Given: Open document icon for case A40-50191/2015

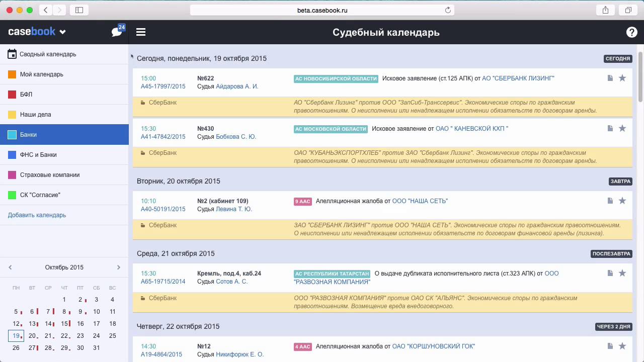Looking at the screenshot, I should 610,201.
